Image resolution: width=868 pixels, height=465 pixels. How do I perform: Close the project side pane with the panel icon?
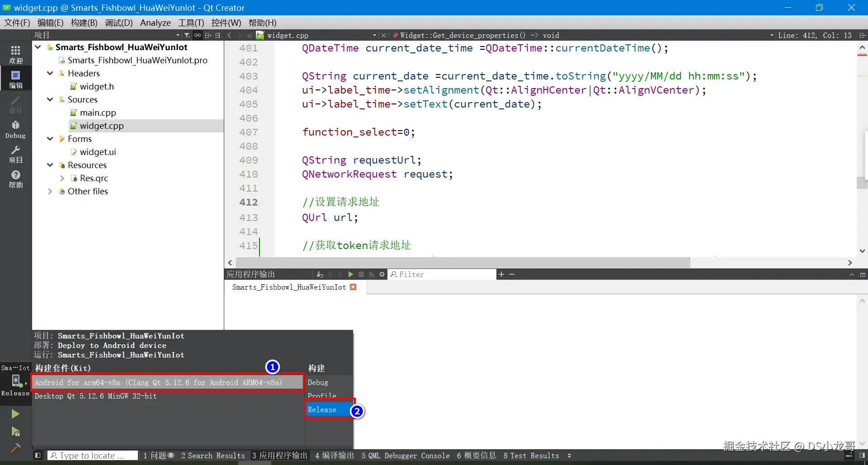(218, 35)
